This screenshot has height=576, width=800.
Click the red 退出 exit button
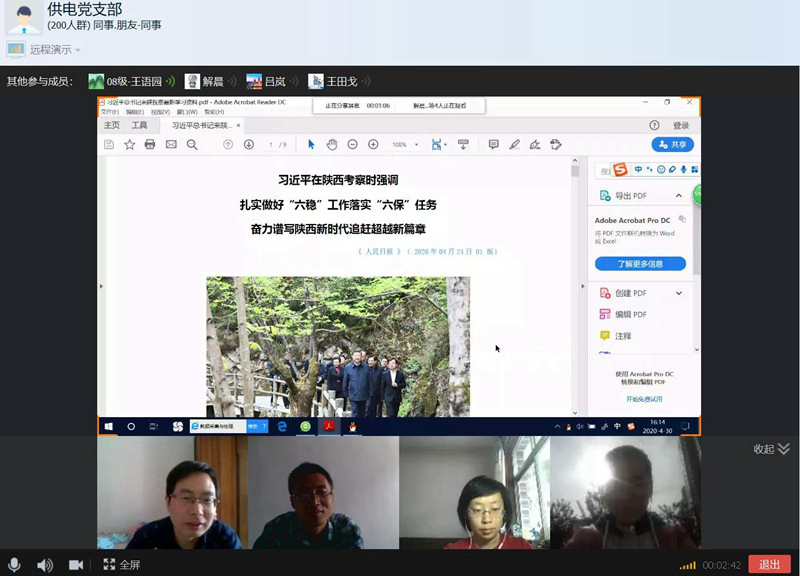pyautogui.click(x=769, y=565)
